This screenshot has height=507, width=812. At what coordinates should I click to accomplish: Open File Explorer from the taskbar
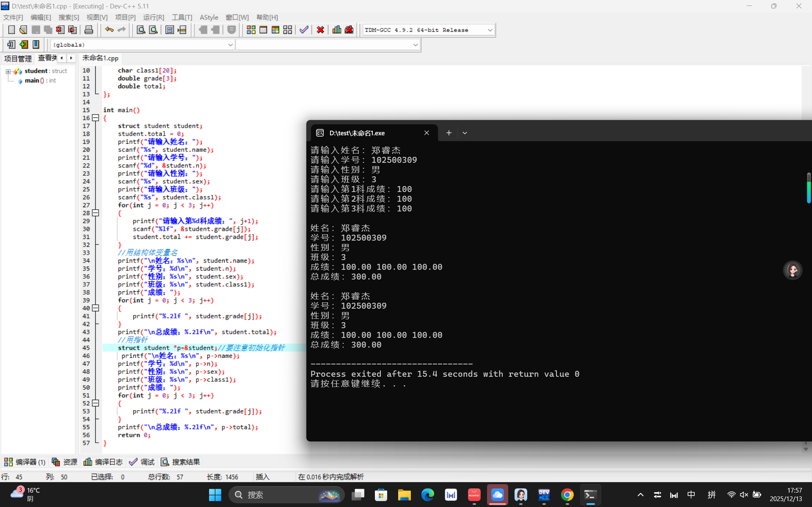[x=405, y=495]
